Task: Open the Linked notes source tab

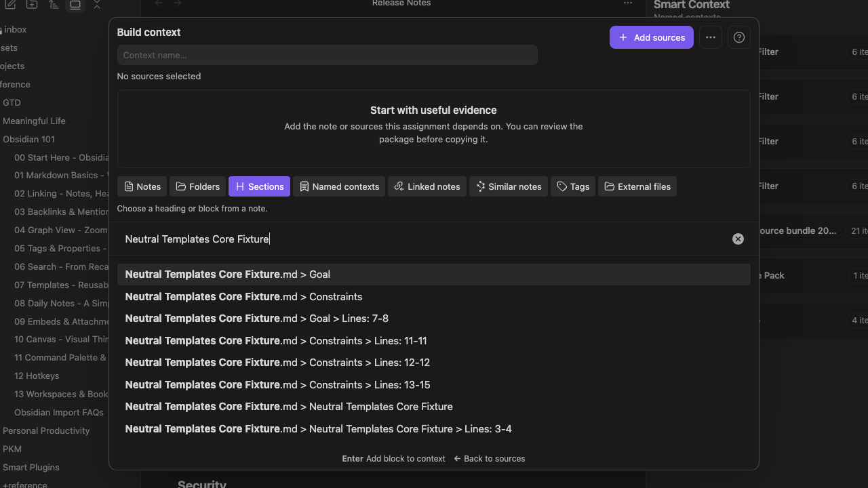Action: tap(427, 186)
